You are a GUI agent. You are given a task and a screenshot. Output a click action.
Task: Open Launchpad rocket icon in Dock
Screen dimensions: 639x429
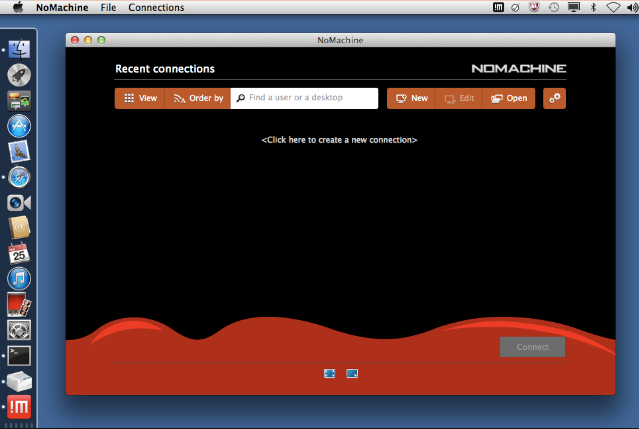tap(19, 75)
